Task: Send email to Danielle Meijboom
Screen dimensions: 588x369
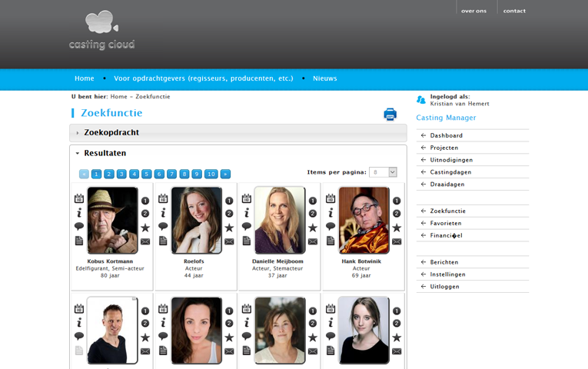Action: click(x=313, y=241)
